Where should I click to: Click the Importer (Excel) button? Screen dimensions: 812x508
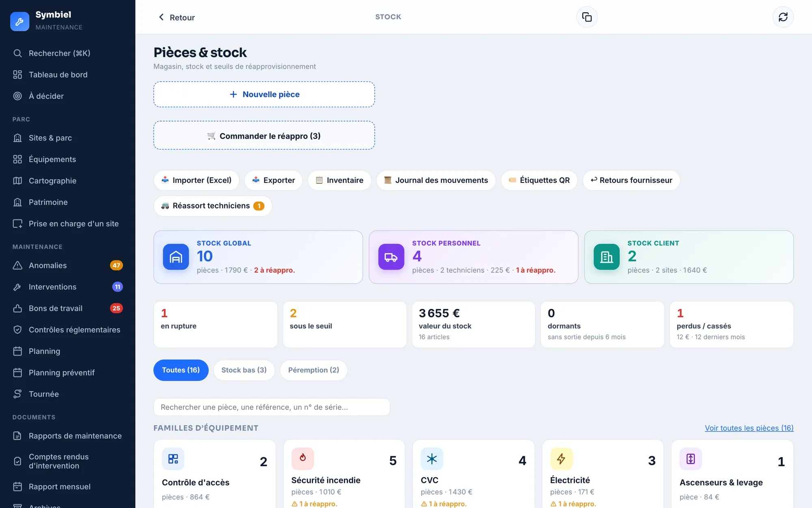coord(196,180)
